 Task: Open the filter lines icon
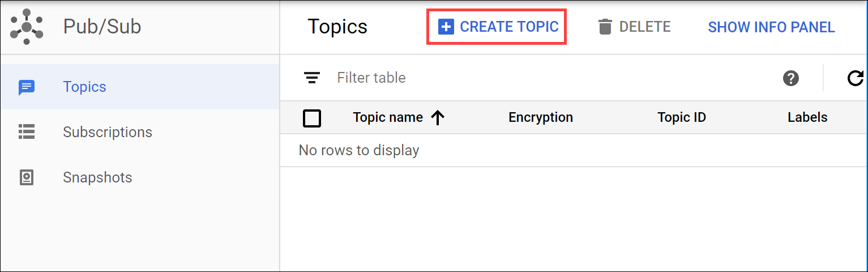point(312,78)
